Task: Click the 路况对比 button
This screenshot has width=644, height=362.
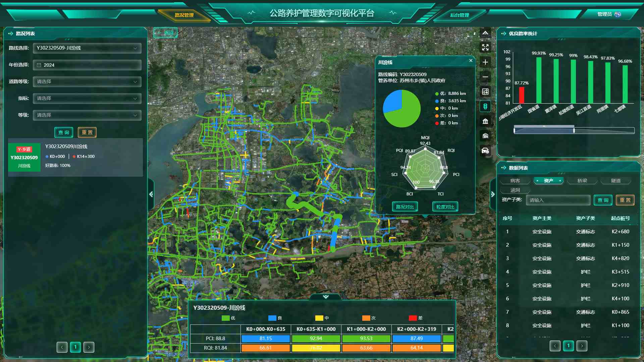Action: 405,207
